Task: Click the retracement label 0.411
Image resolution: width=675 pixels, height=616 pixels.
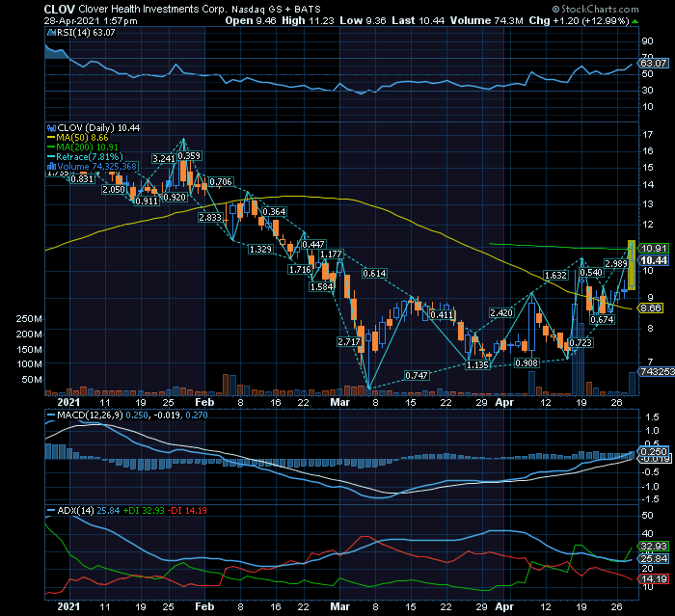Action: click(442, 315)
